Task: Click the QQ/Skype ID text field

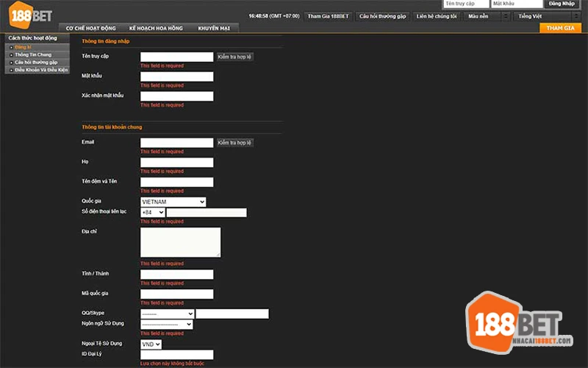Action: click(232, 314)
